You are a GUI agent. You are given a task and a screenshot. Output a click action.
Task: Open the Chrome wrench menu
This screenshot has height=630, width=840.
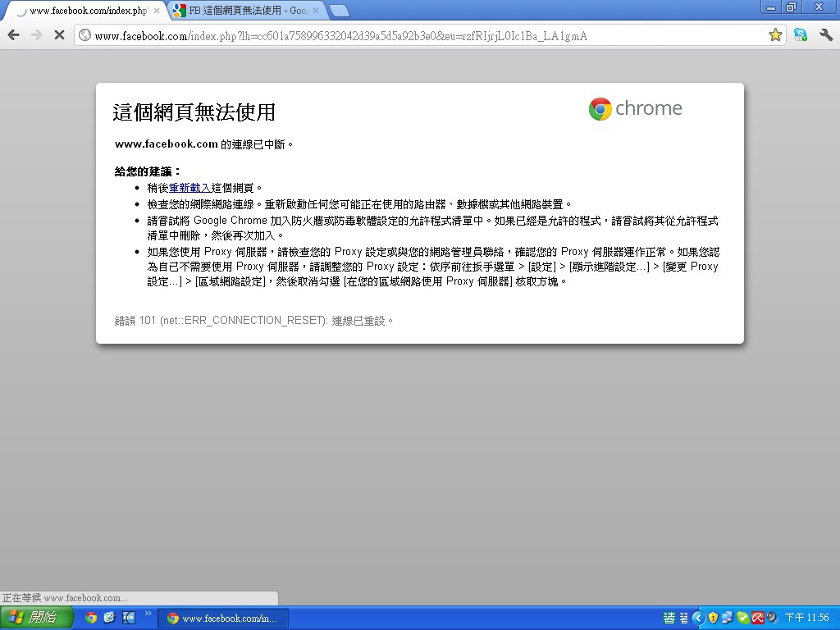pos(826,35)
